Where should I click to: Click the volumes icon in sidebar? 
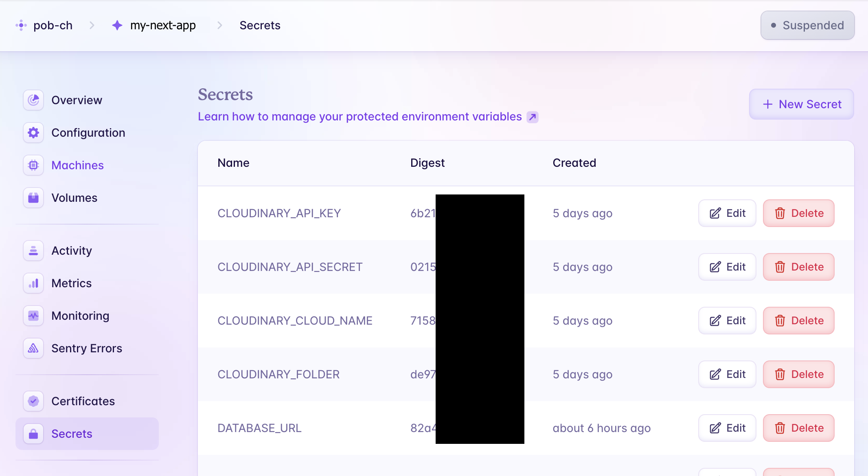(x=33, y=197)
